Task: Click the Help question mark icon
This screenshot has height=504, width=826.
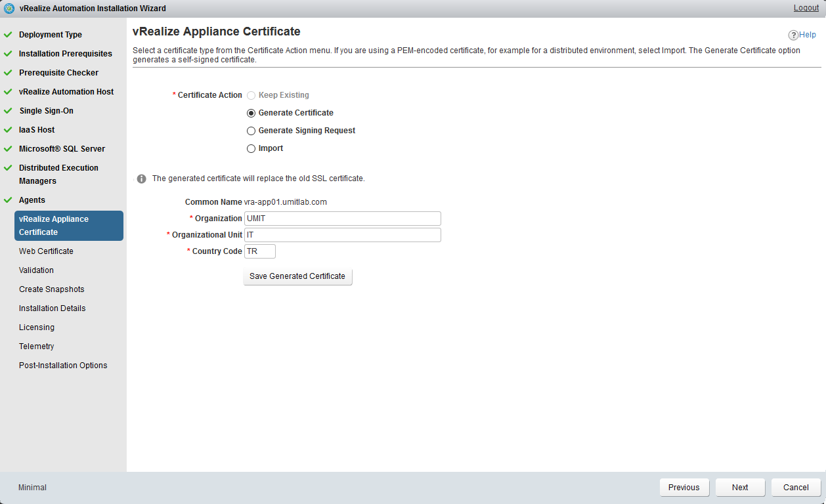Action: tap(793, 35)
